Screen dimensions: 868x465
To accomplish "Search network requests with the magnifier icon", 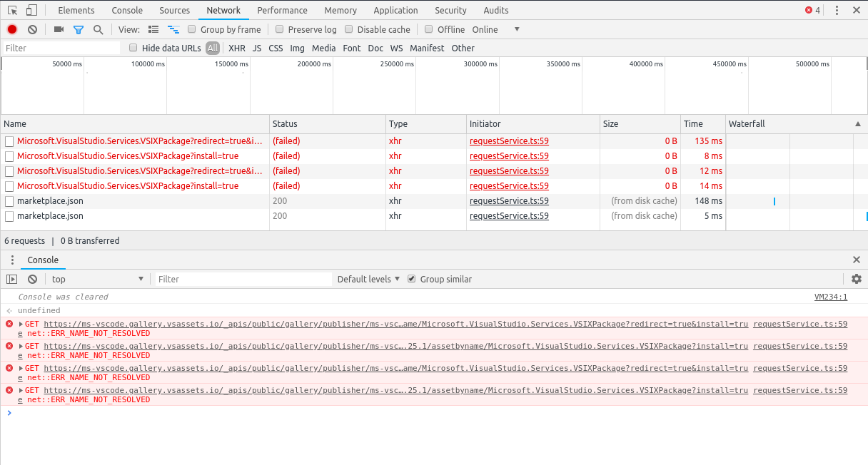I will (x=98, y=29).
